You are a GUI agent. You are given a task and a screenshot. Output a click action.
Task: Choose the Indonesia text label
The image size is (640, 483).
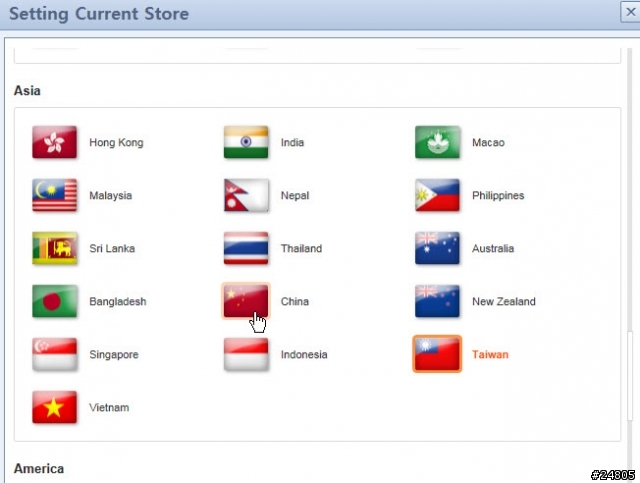tap(304, 355)
